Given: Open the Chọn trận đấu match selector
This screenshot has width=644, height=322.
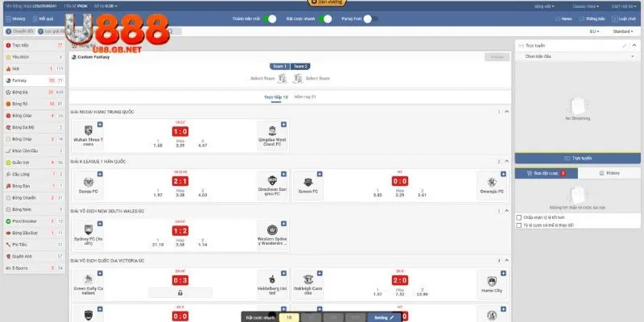Looking at the screenshot, I should [x=578, y=56].
